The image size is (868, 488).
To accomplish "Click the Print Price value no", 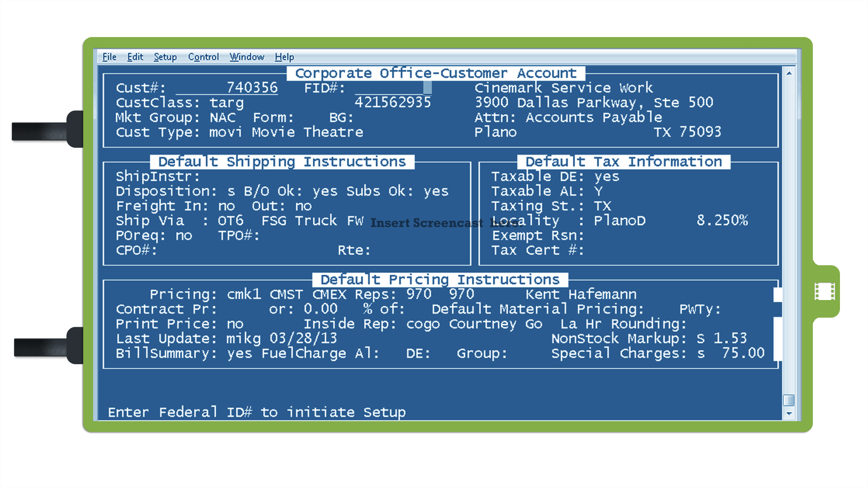I will (x=235, y=324).
